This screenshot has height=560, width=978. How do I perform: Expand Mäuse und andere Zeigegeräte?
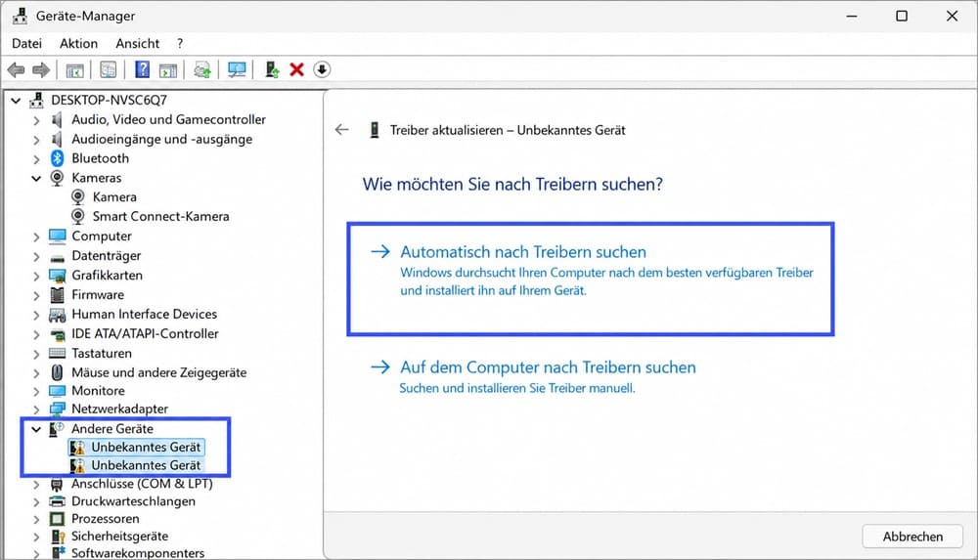pos(36,373)
